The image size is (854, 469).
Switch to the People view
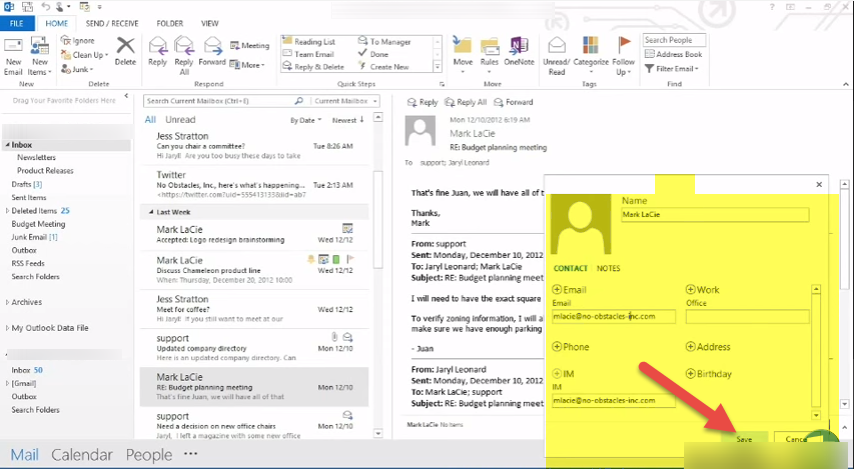[x=149, y=455]
